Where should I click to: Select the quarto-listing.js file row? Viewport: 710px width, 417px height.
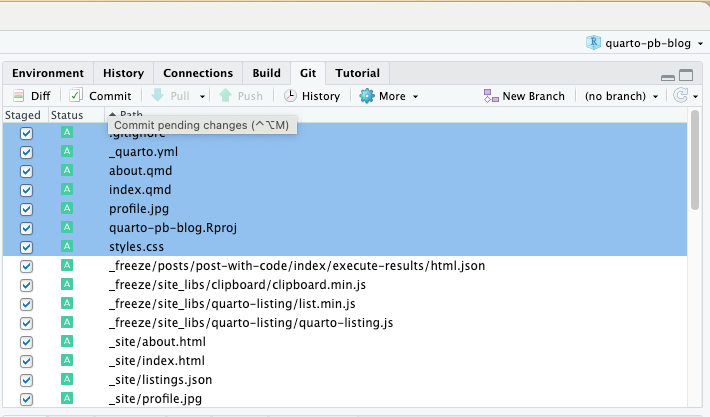point(345,323)
